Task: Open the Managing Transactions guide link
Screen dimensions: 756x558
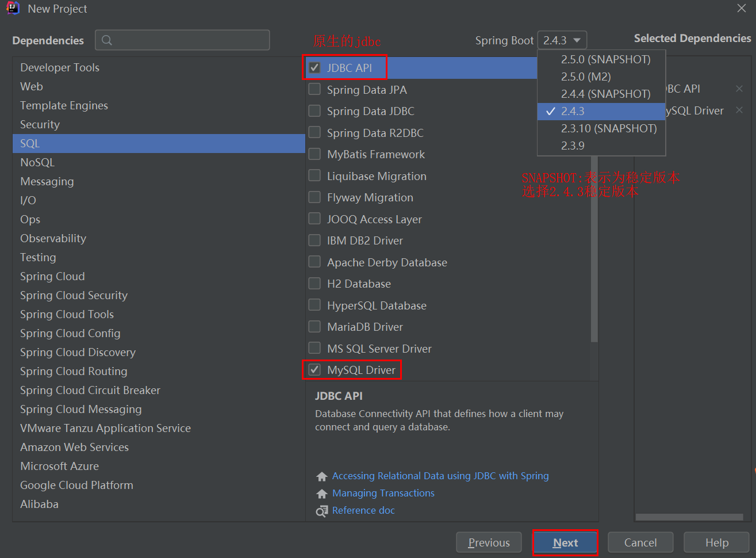Action: [x=383, y=493]
